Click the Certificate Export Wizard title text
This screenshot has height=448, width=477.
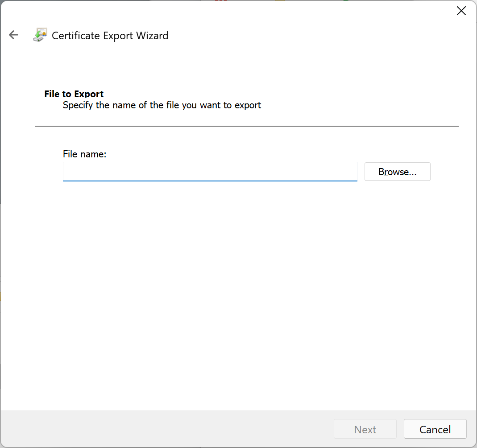click(110, 36)
